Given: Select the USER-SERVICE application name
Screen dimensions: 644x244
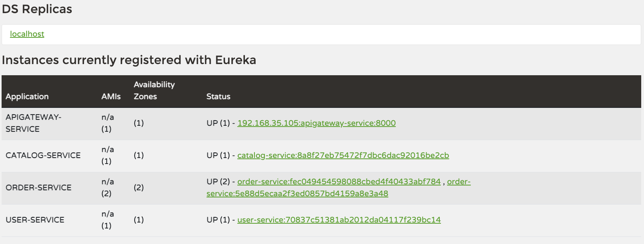Looking at the screenshot, I should (35, 220).
